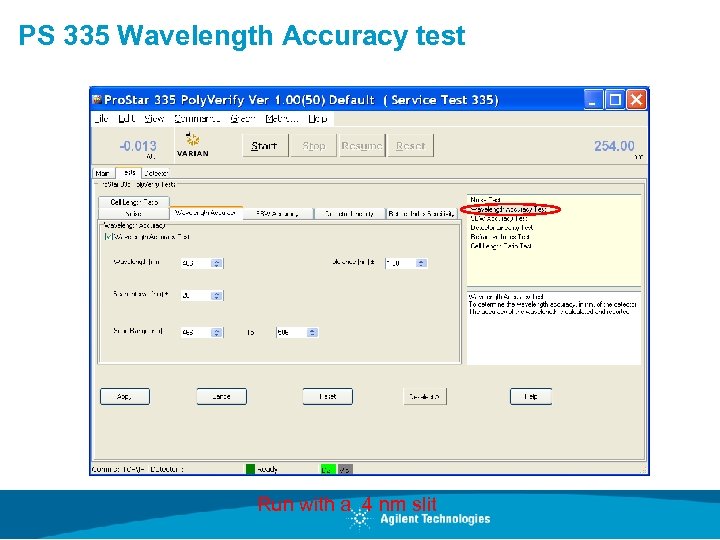The image size is (720, 540).
Task: Click the Varian logo in the toolbar
Action: (x=193, y=145)
